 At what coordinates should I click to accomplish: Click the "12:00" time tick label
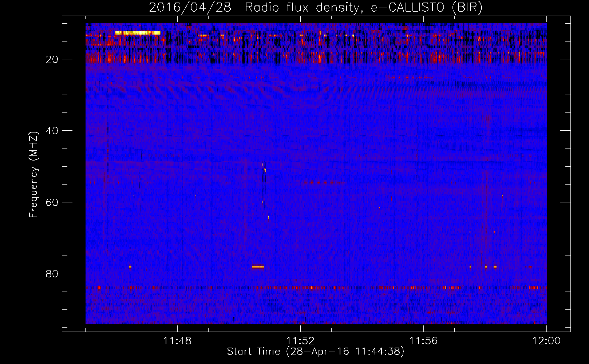tap(546, 341)
